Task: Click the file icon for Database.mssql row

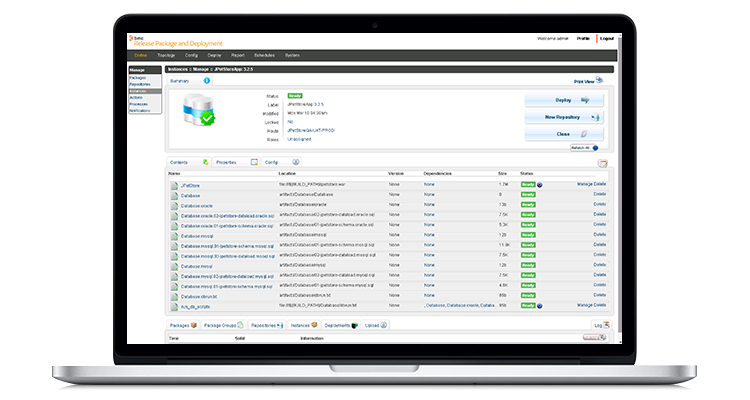Action: [x=175, y=236]
